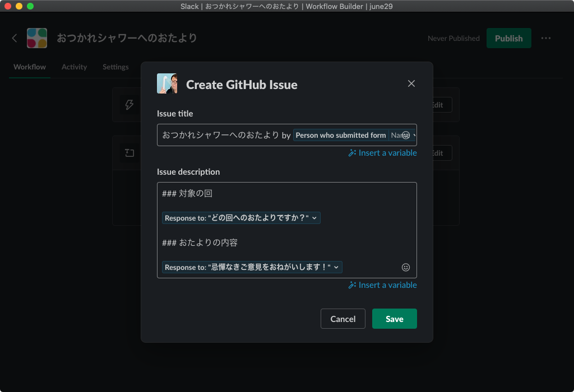Click the colorful workflow app icon
This screenshot has width=574, height=392.
(37, 38)
